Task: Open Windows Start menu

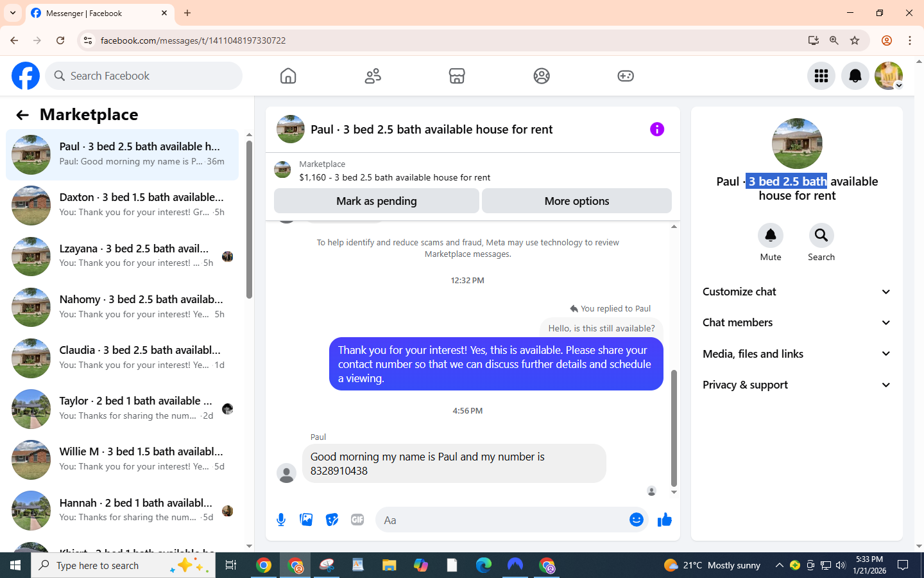Action: tap(15, 565)
